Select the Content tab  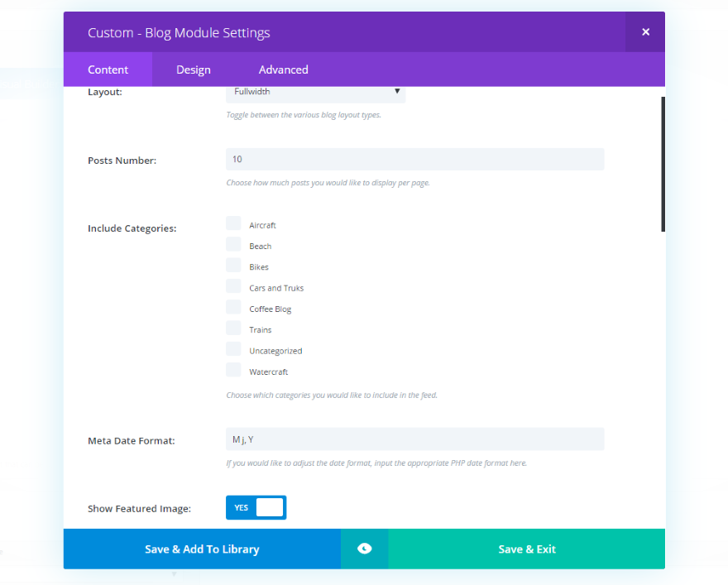tap(108, 70)
